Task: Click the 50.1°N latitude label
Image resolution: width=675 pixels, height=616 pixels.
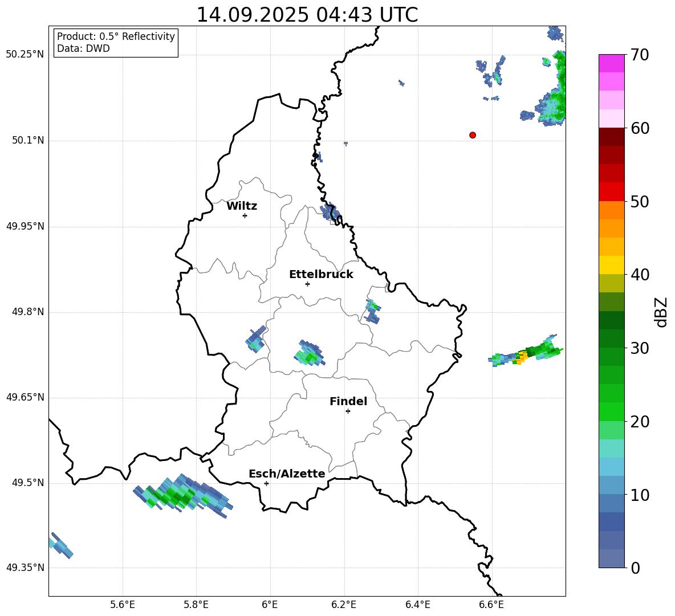Action: (x=28, y=141)
